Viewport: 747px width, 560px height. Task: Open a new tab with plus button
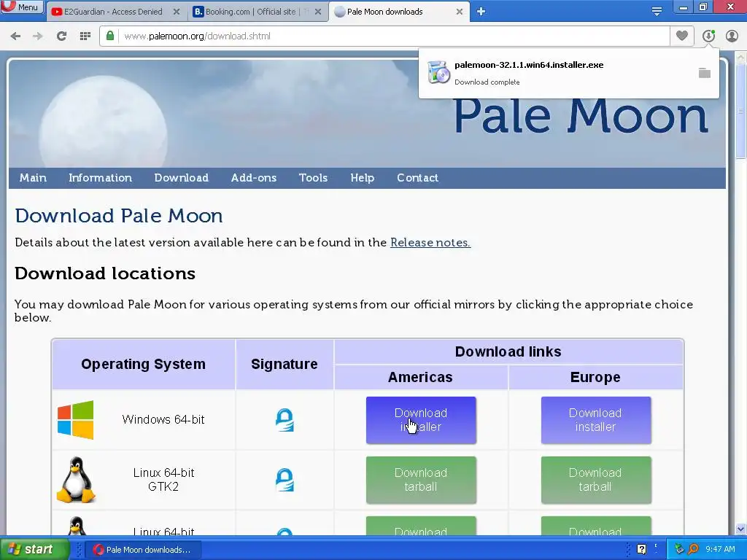[481, 12]
